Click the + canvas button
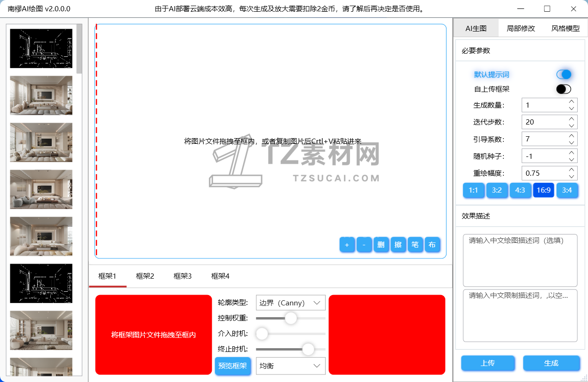This screenshot has width=588, height=382. (347, 245)
